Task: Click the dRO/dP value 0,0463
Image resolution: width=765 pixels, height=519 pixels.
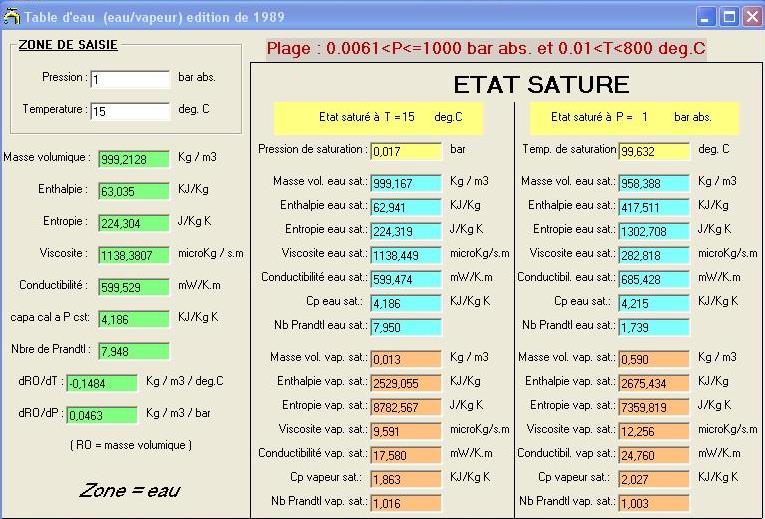Action: [x=101, y=415]
